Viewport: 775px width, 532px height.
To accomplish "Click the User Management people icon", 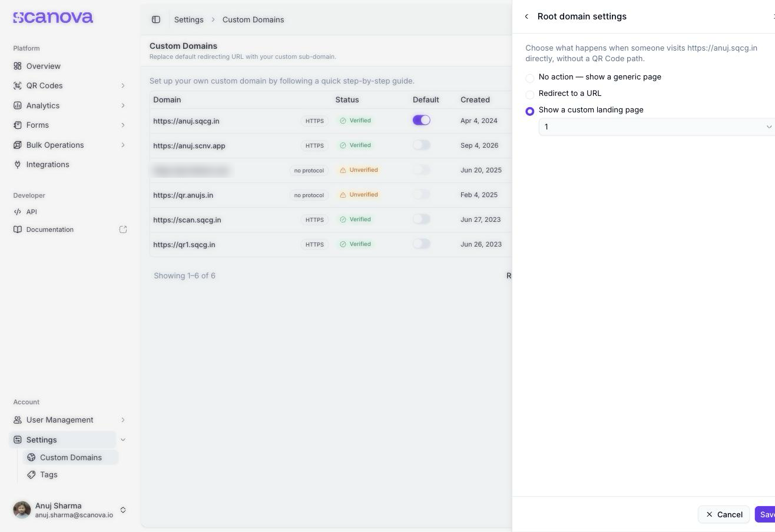I will [18, 420].
